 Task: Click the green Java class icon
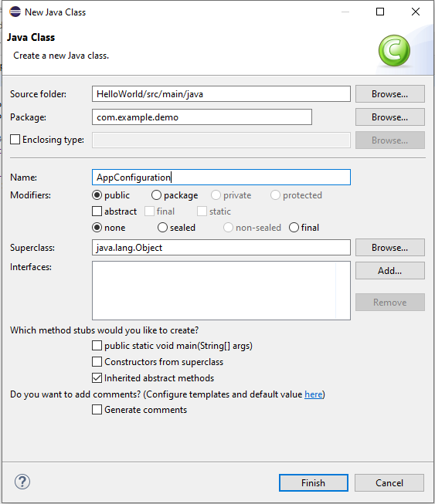[394, 50]
